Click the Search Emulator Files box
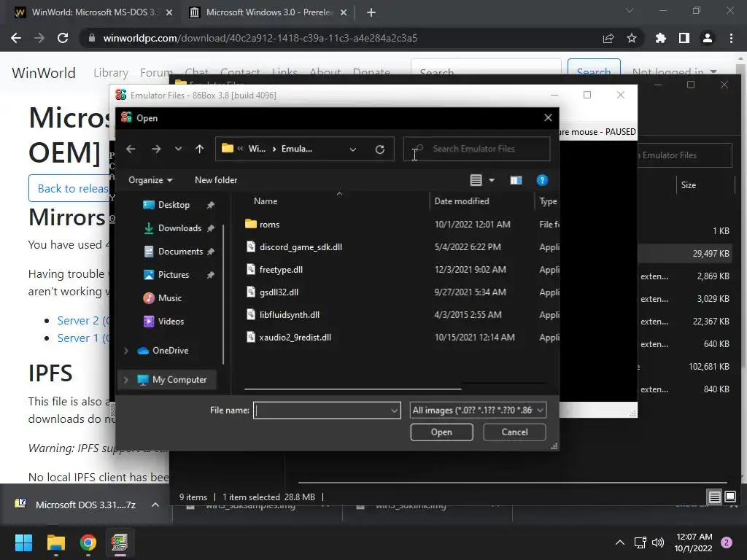The height and width of the screenshot is (560, 747). (476, 149)
